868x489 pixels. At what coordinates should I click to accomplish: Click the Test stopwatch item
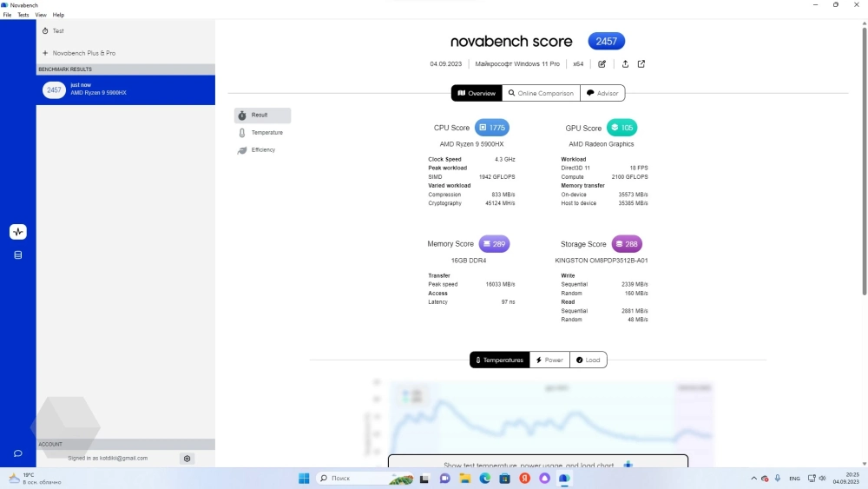(x=126, y=31)
